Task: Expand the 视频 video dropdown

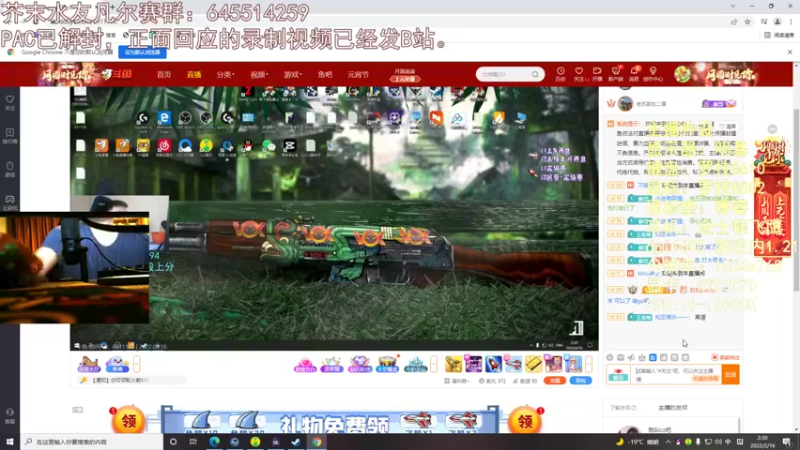Action: tap(259, 74)
